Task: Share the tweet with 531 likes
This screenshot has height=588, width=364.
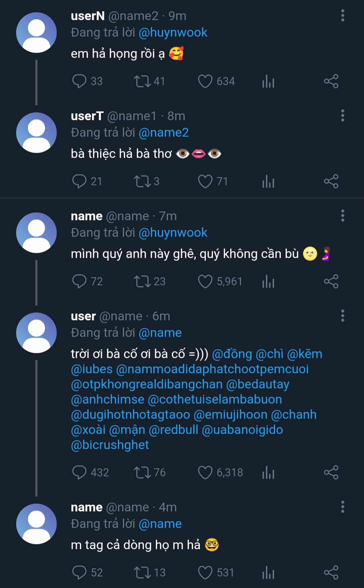Action: tap(331, 572)
